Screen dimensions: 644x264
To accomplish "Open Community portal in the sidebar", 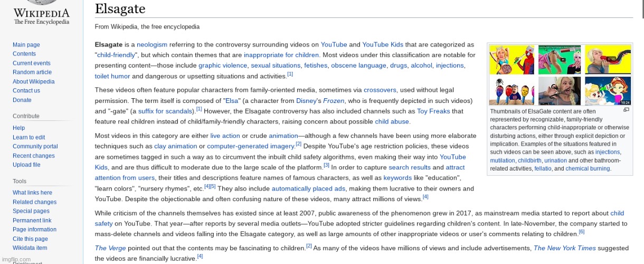I will pyautogui.click(x=35, y=146).
